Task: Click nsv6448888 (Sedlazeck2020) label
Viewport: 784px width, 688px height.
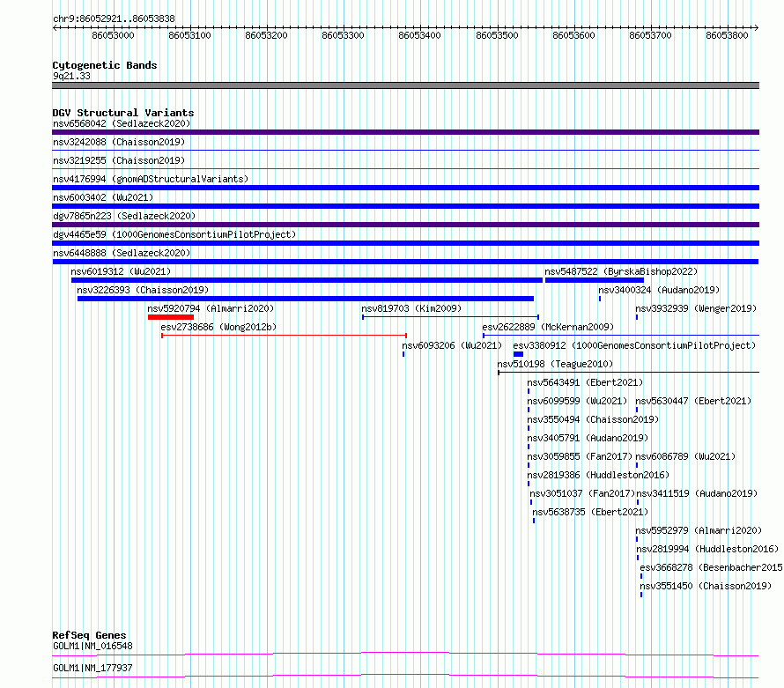Action: click(122, 253)
